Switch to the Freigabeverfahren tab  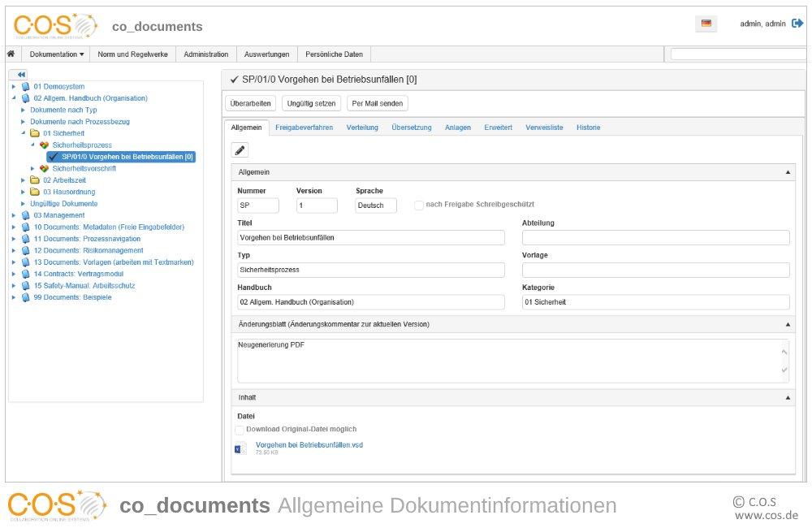point(304,128)
